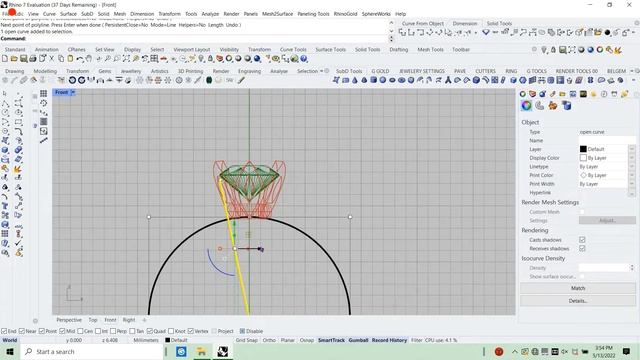Click the Pan hand icon

[89, 59]
